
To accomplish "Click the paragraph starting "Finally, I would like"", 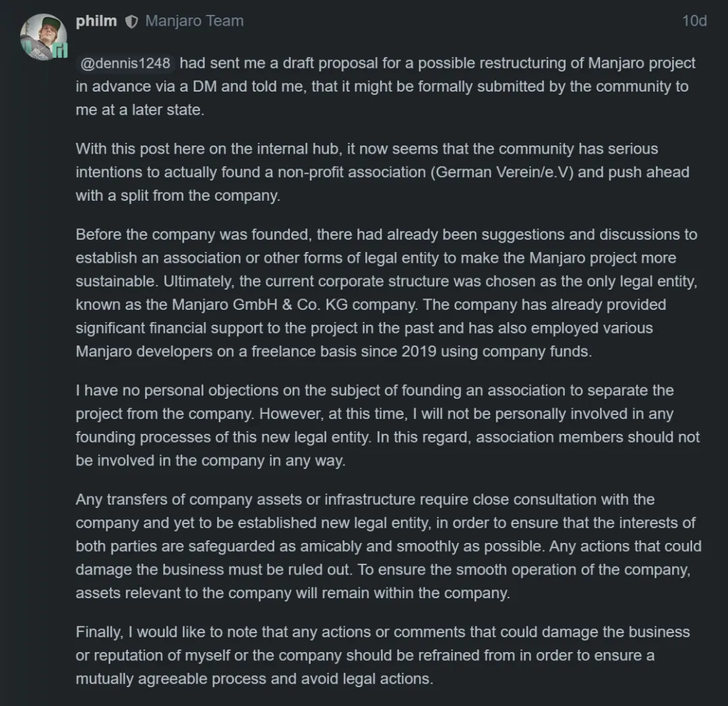I will (382, 655).
